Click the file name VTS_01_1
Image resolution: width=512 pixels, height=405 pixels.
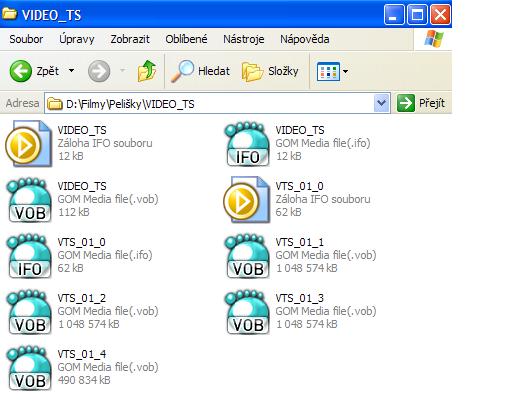coord(299,242)
